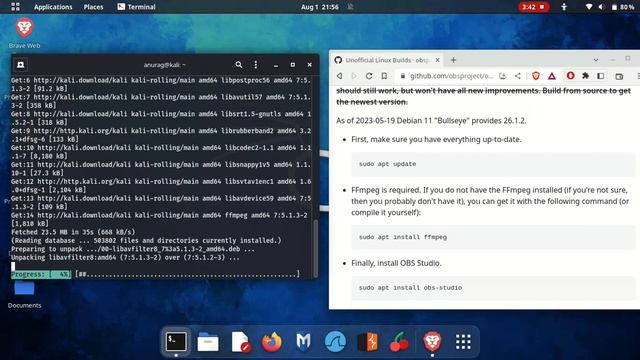Open the terminal three-dot menu
640x360 pixels.
pyautogui.click(x=256, y=64)
